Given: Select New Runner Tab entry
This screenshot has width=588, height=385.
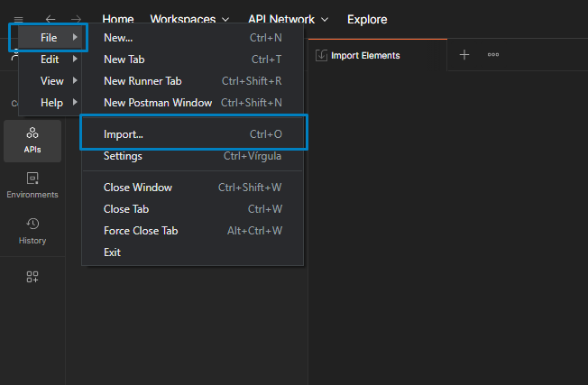Looking at the screenshot, I should tap(192, 81).
